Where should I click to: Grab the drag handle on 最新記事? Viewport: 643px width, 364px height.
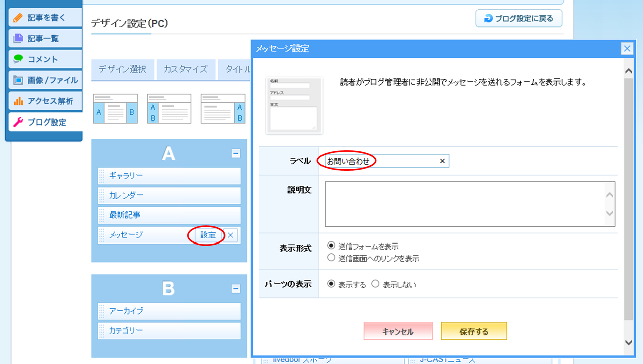coord(102,215)
